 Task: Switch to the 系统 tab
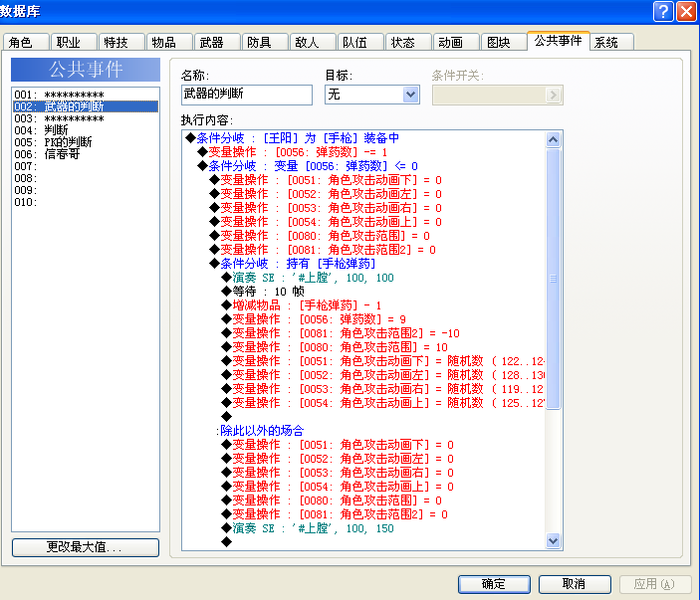click(611, 43)
